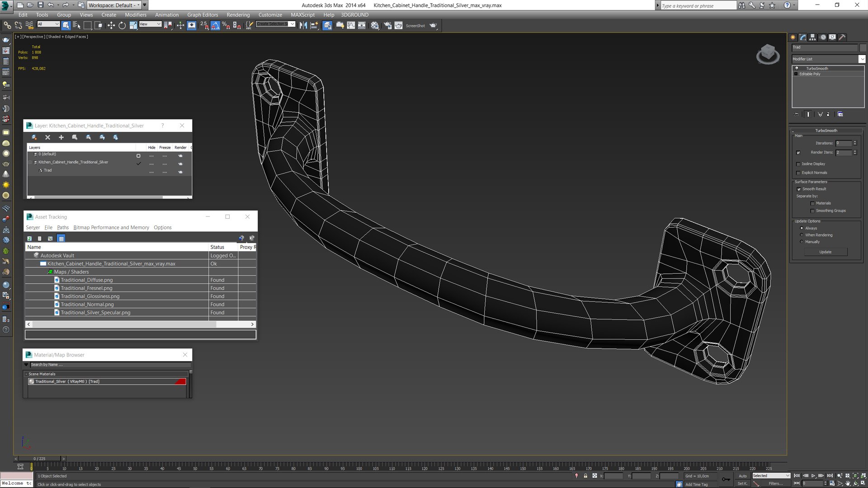Select the When Rendering radio button
Image resolution: width=868 pixels, height=488 pixels.
[802, 235]
